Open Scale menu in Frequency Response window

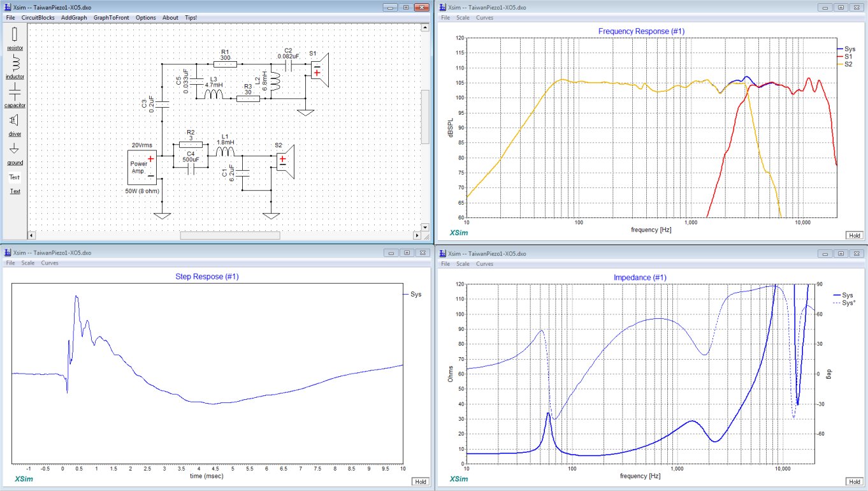point(463,18)
